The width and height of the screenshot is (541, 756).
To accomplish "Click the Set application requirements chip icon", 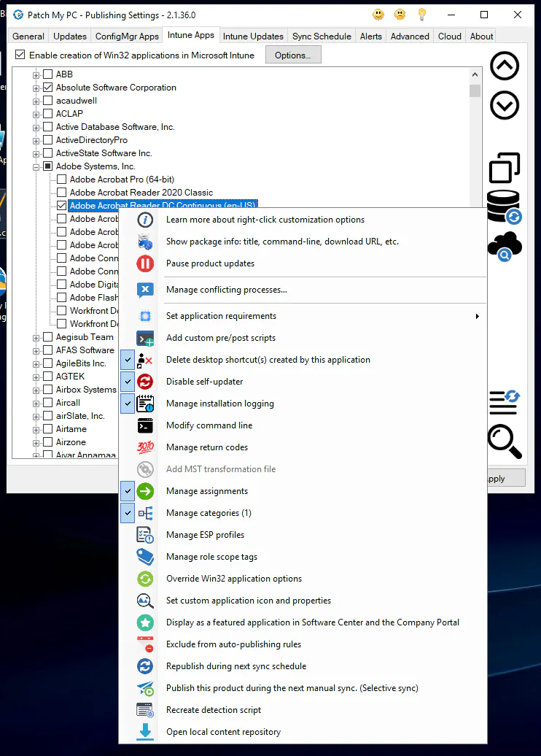I will pyautogui.click(x=145, y=316).
